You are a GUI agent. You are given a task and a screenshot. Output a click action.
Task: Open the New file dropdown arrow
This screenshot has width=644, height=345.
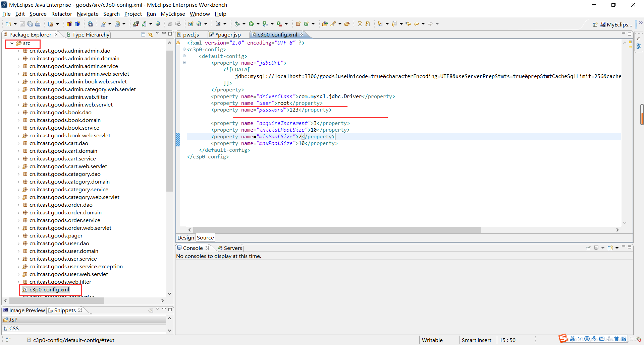[15, 24]
